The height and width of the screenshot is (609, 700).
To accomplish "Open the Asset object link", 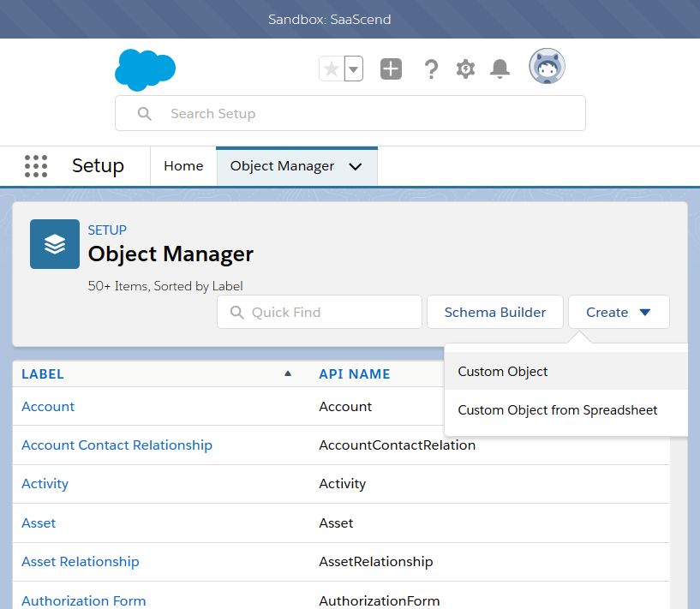I will tap(39, 522).
